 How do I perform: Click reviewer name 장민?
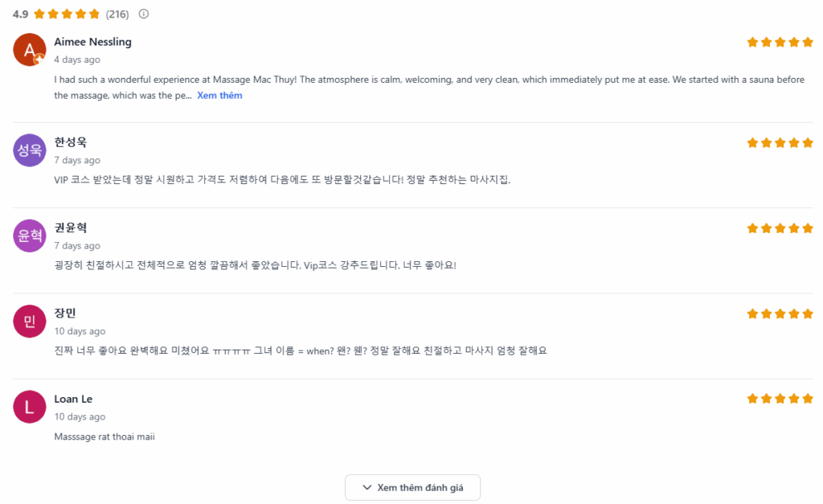coord(65,313)
